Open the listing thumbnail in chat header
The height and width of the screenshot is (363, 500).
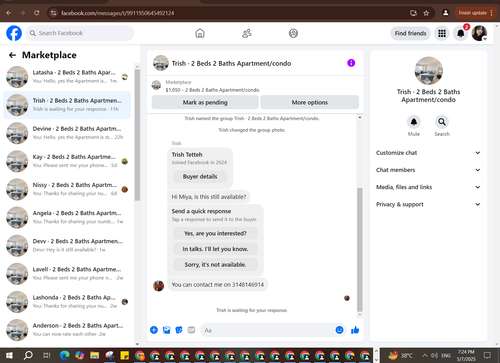tap(161, 63)
